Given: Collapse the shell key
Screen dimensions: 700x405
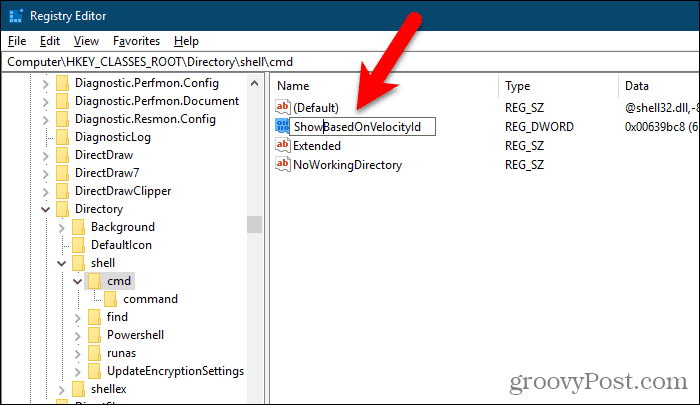Looking at the screenshot, I should tap(62, 263).
